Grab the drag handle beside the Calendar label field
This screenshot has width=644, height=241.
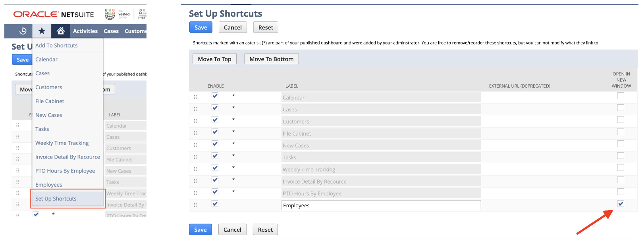[x=195, y=97]
